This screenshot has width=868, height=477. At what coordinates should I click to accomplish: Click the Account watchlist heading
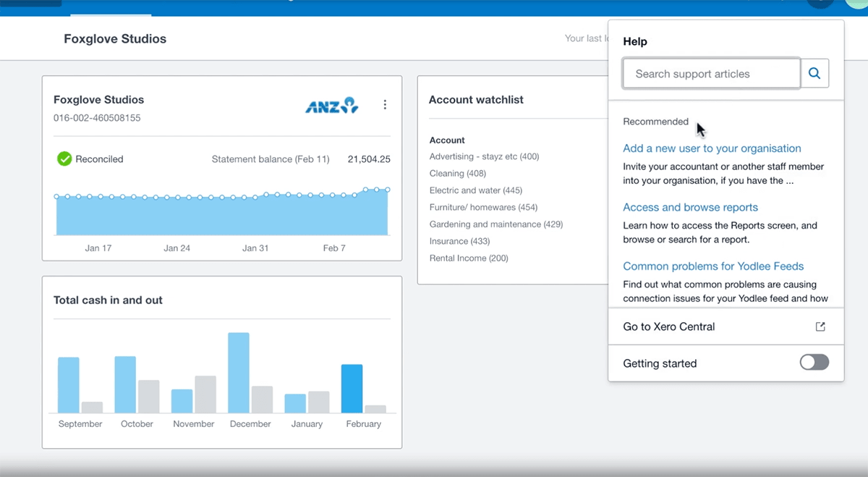tap(476, 100)
